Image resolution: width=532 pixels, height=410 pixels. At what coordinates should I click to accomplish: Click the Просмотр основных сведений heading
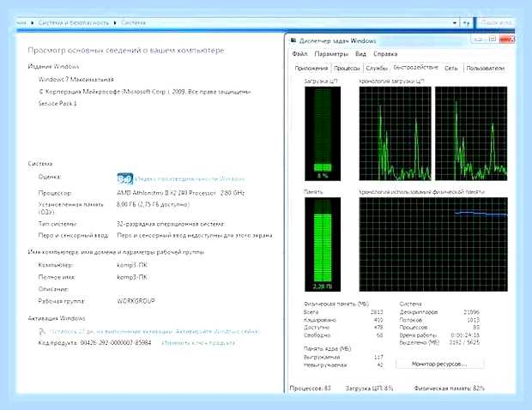pyautogui.click(x=126, y=51)
